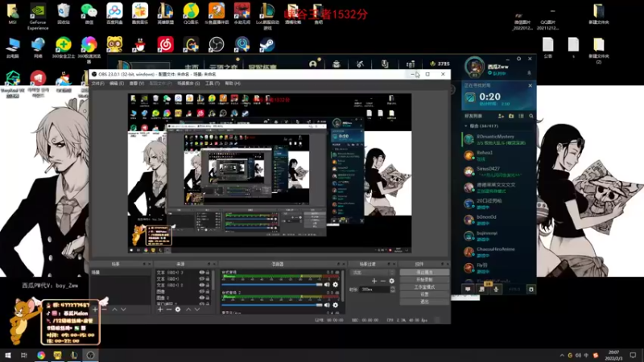Move source up in the sources list
This screenshot has width=644, height=362.
pyautogui.click(x=188, y=309)
